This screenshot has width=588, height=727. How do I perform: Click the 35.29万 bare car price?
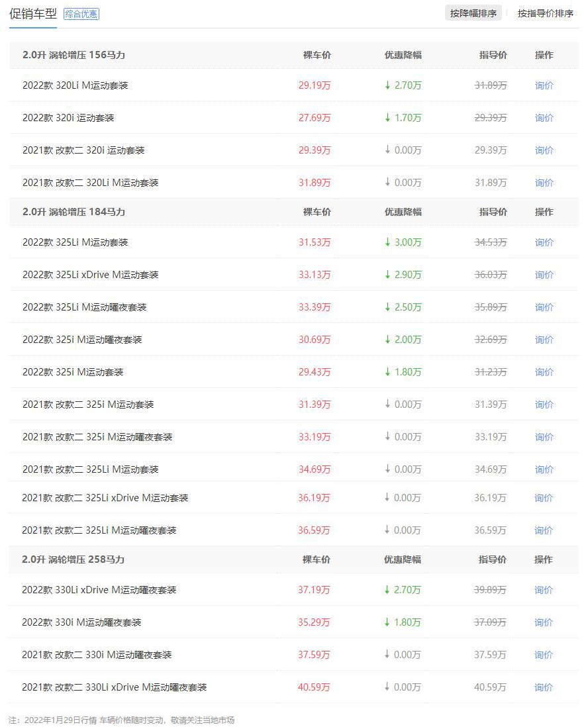click(x=314, y=622)
